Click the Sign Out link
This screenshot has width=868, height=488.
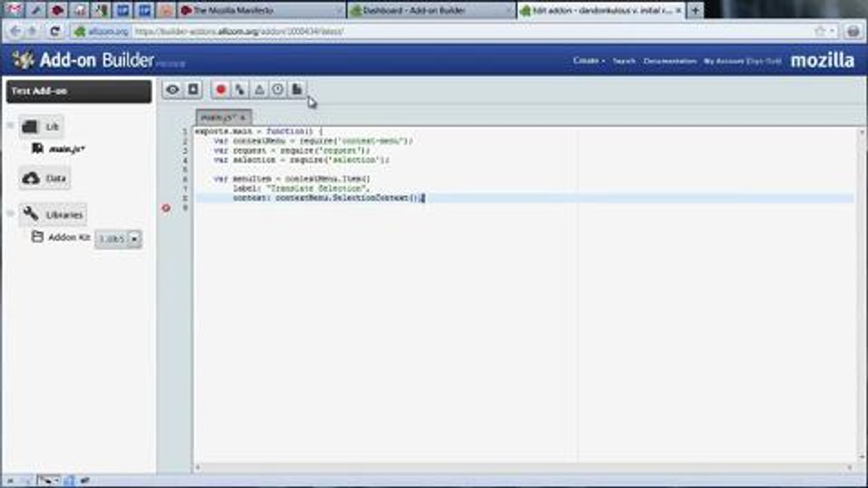click(764, 61)
